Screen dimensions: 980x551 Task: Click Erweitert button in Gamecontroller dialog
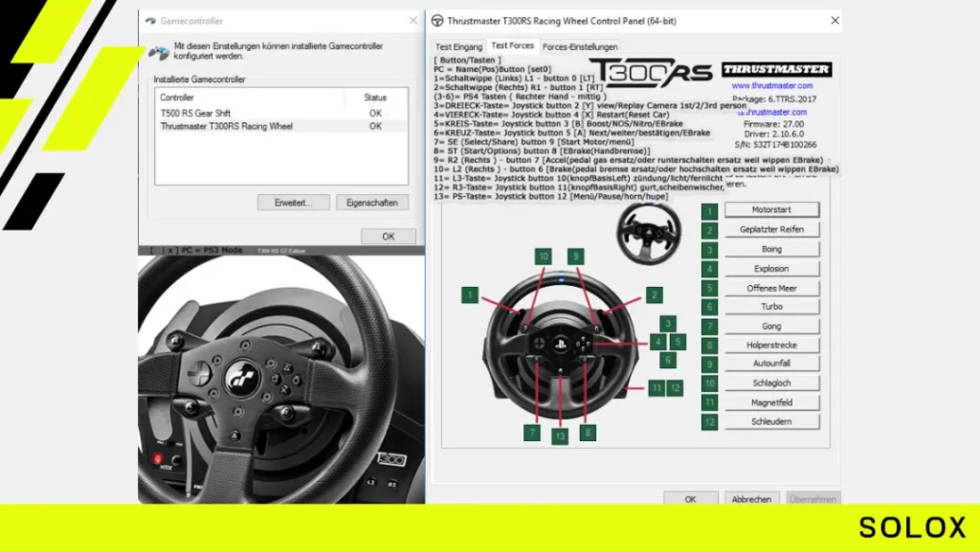tap(293, 203)
